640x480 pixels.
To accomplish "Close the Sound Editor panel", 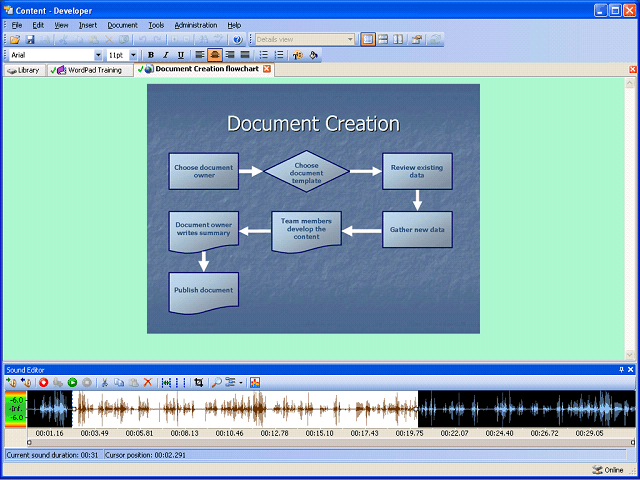I will coord(631,370).
